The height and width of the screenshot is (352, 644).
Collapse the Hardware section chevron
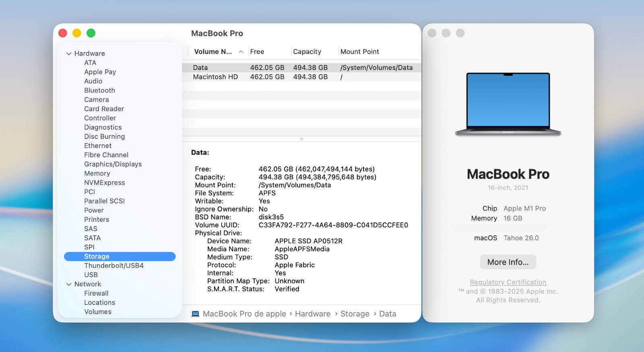click(x=69, y=54)
